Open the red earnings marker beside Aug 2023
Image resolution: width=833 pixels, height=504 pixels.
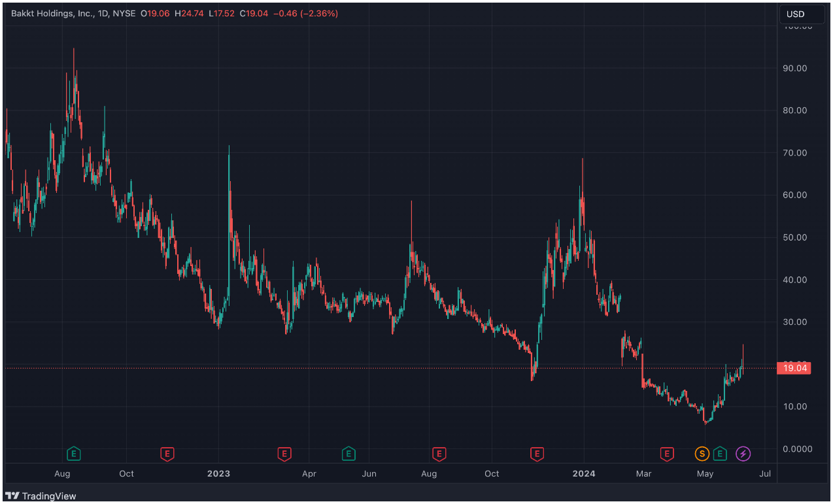tap(439, 453)
